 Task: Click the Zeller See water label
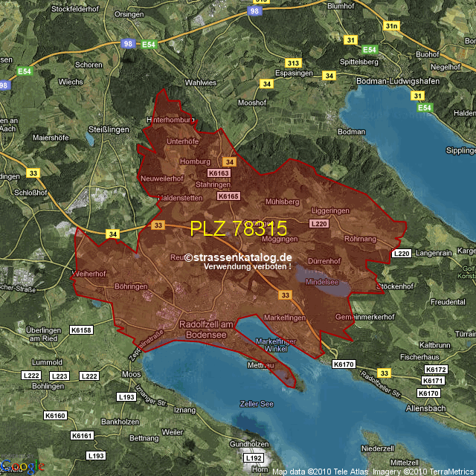click(x=257, y=403)
